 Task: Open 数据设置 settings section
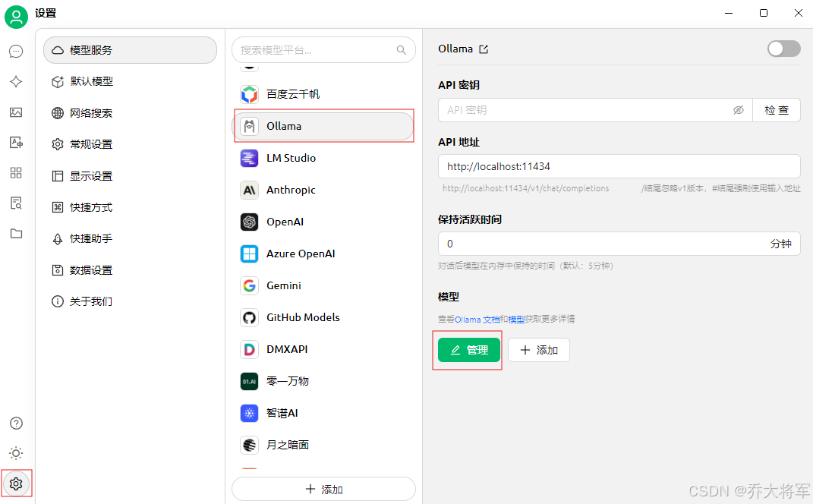click(x=130, y=270)
